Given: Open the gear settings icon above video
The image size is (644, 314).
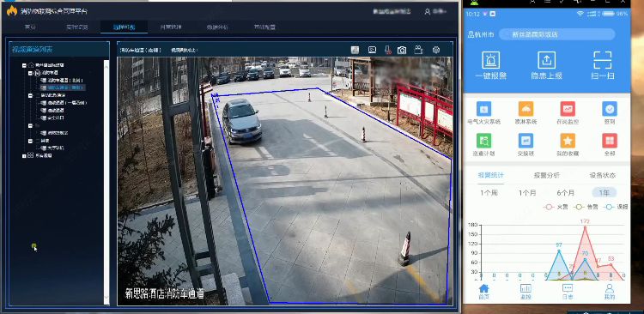Looking at the screenshot, I should pos(436,50).
